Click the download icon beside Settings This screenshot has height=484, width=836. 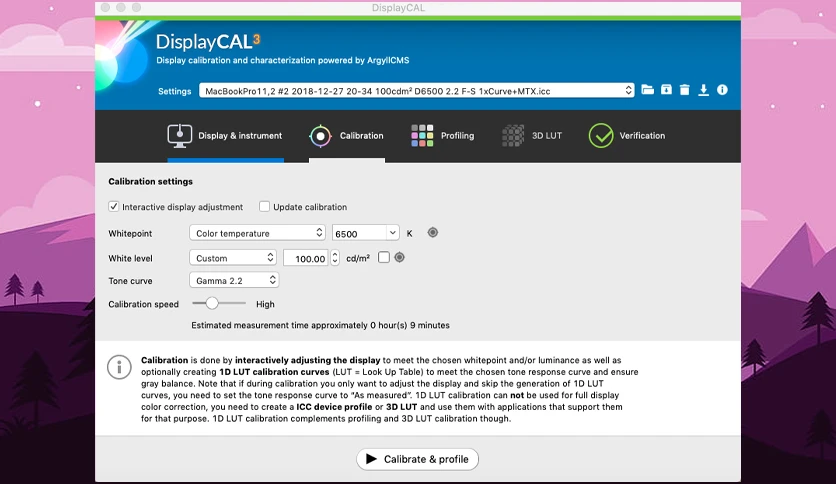click(x=703, y=90)
